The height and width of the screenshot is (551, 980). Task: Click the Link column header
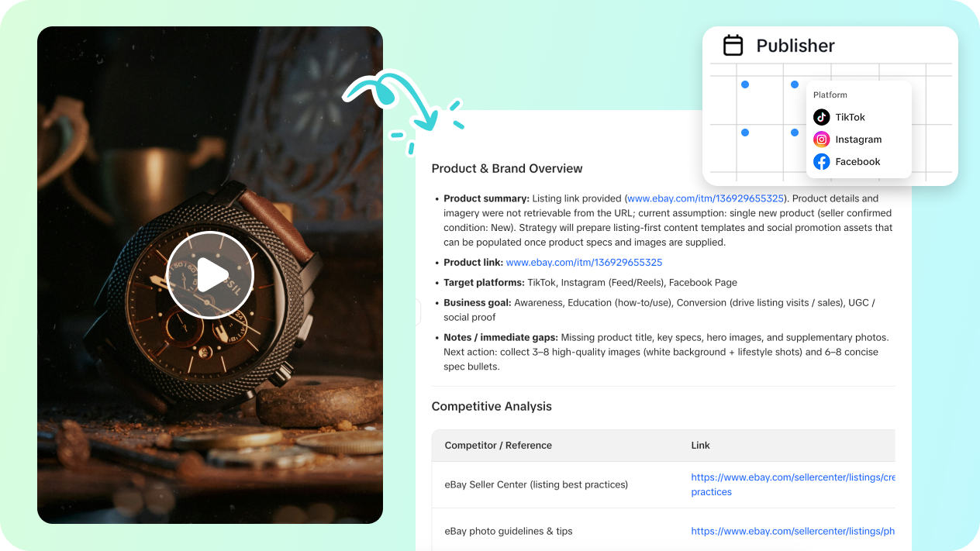[x=700, y=446]
